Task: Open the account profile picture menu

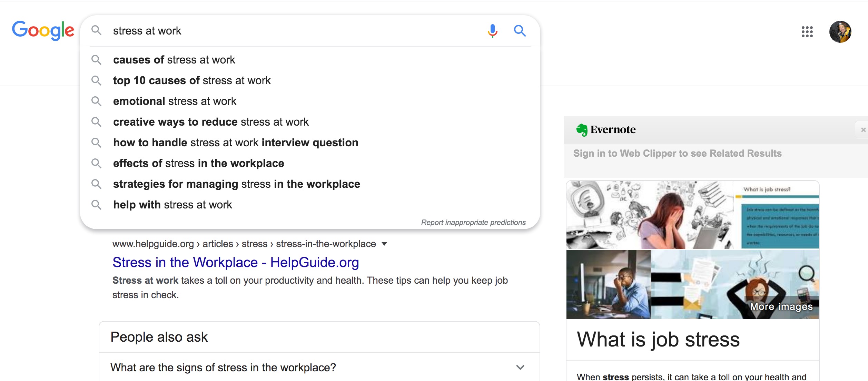Action: [x=840, y=32]
